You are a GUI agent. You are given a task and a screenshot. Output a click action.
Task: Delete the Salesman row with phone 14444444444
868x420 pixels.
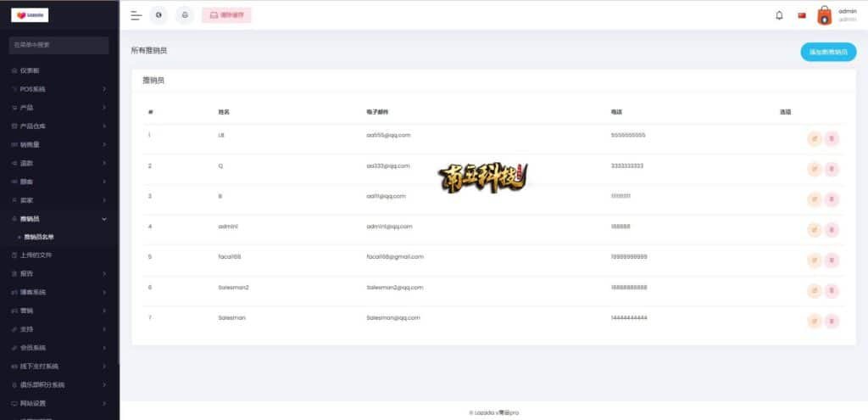832,321
